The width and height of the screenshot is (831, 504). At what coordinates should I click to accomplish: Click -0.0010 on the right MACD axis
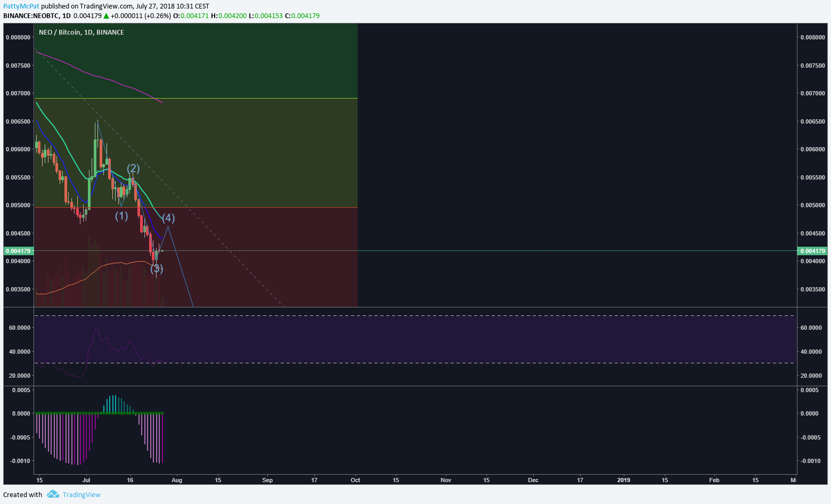coord(810,461)
